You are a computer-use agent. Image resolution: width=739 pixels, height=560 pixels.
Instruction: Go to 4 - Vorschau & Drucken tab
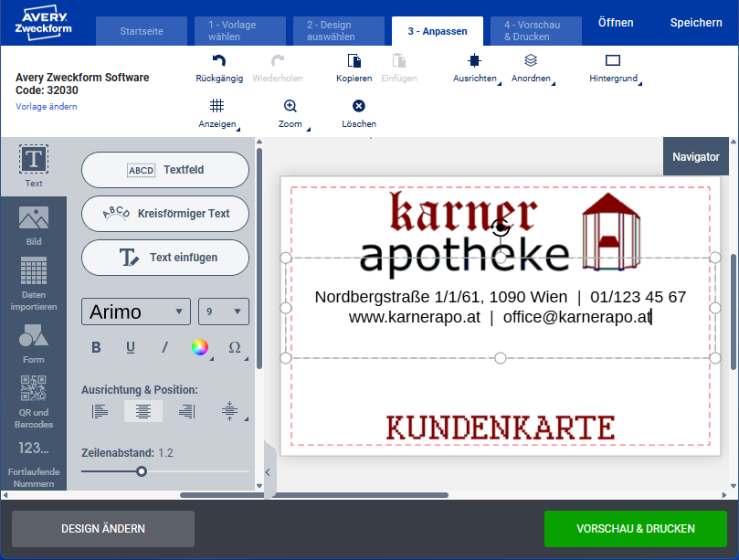pyautogui.click(x=536, y=31)
